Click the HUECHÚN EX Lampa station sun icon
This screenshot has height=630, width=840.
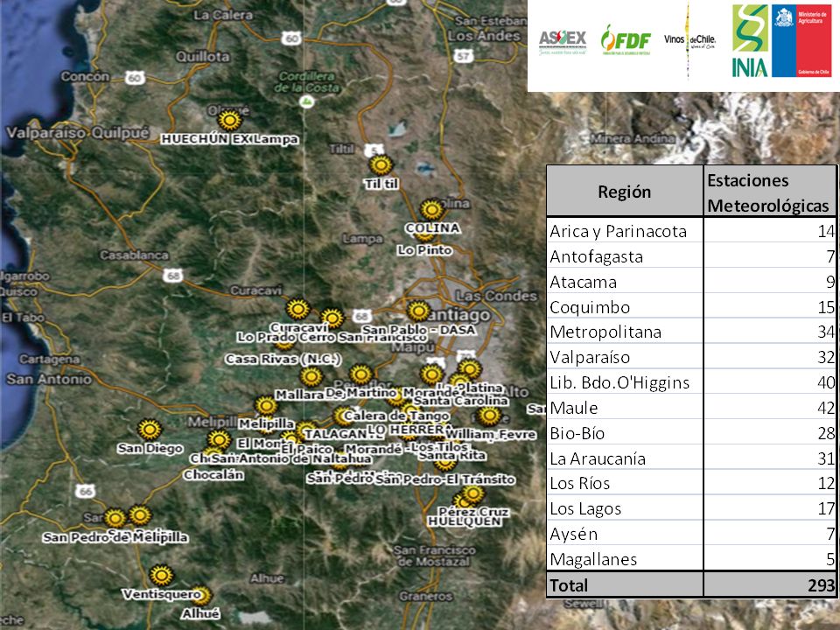(230, 121)
